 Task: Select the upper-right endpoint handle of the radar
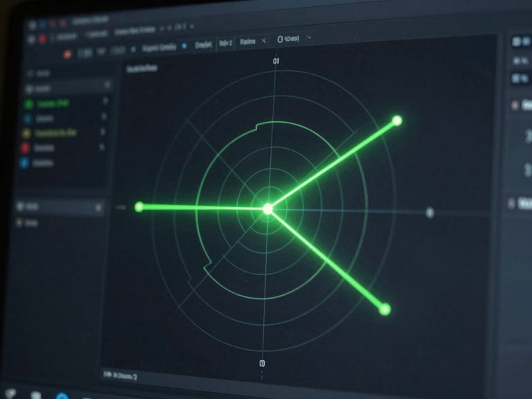[397, 121]
